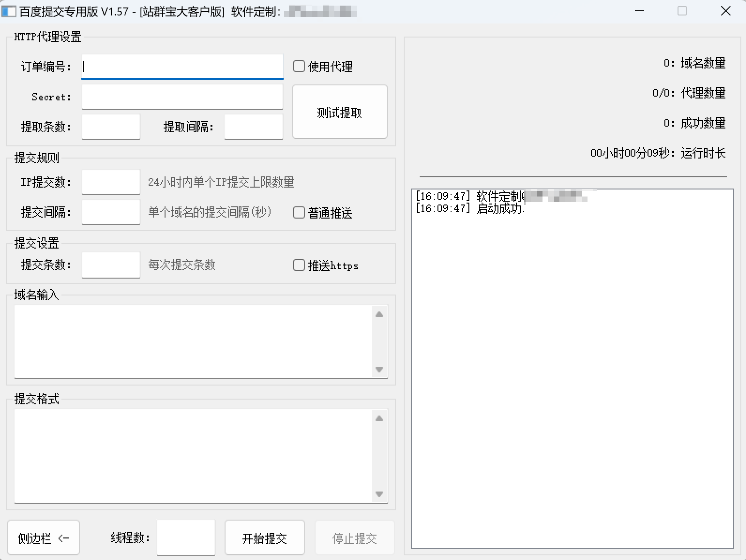
Task: Click the 提交间隔 seconds field
Action: 111,212
